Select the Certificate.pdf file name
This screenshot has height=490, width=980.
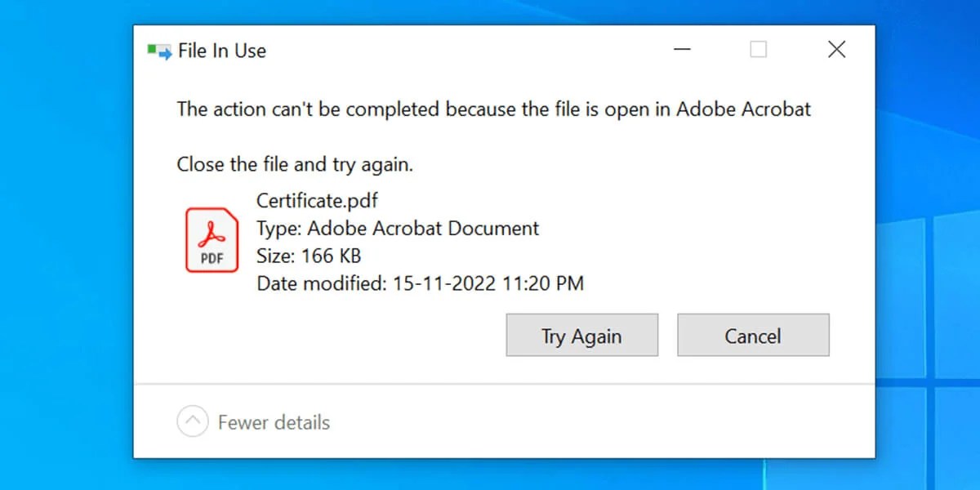[x=317, y=200]
